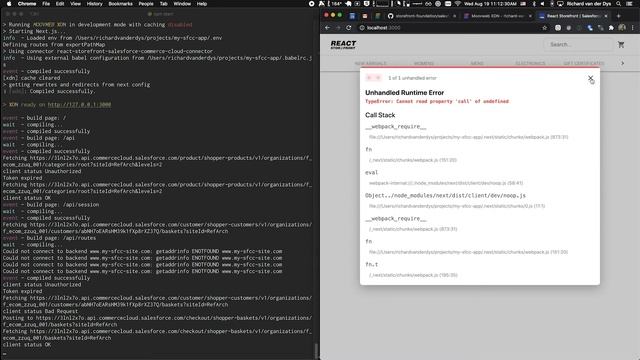Reload the localhost page
640x360 pixels.
[x=349, y=28]
